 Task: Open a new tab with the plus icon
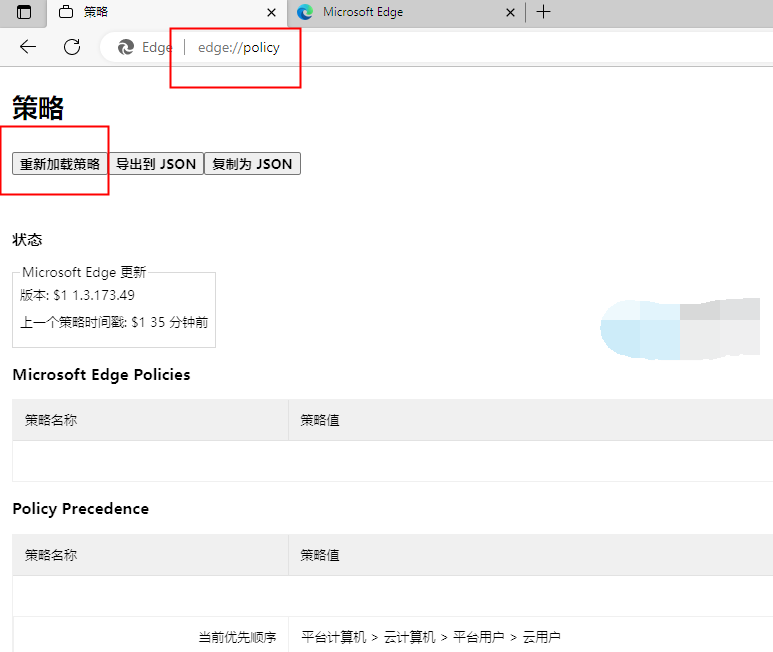[x=543, y=13]
